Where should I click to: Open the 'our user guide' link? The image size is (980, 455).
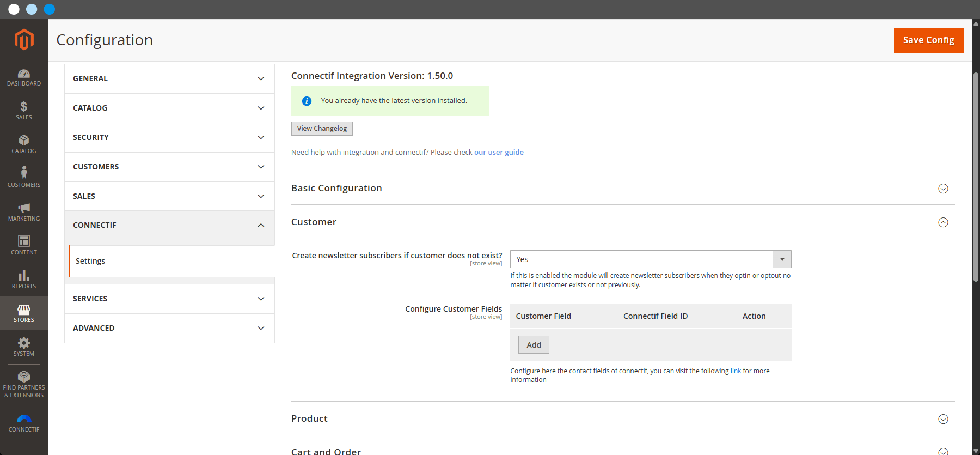499,152
